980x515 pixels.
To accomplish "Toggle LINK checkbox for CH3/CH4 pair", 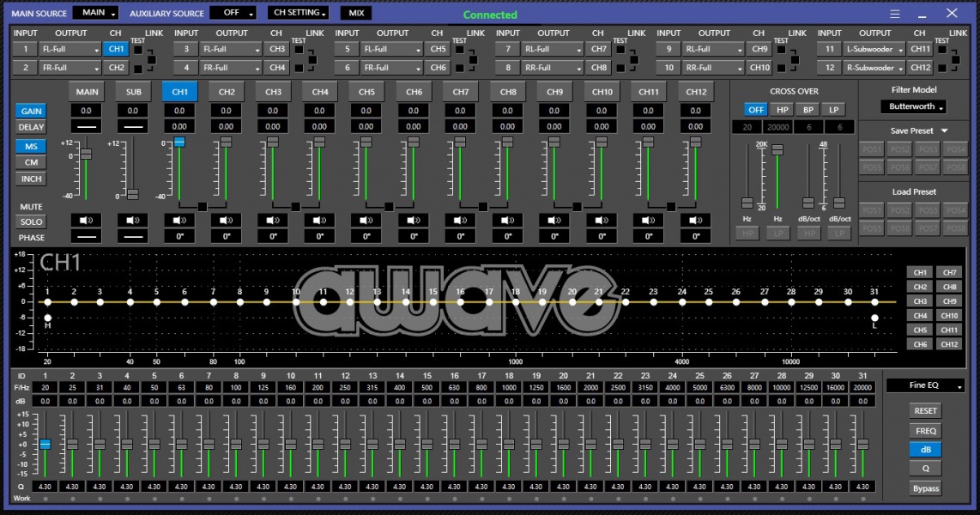I will (x=312, y=60).
